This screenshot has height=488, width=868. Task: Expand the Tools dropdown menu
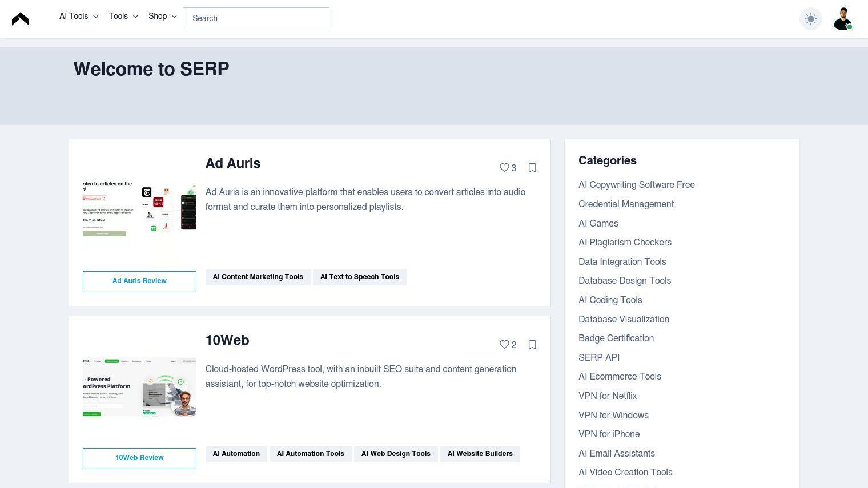tap(123, 17)
